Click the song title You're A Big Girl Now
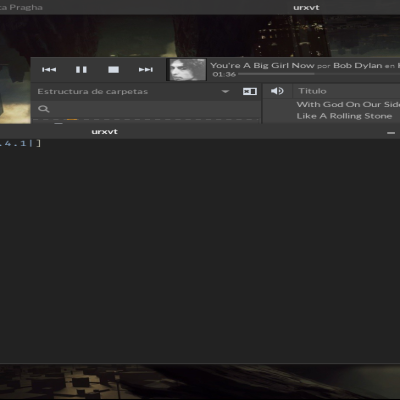This screenshot has height=400, width=400. pos(262,65)
